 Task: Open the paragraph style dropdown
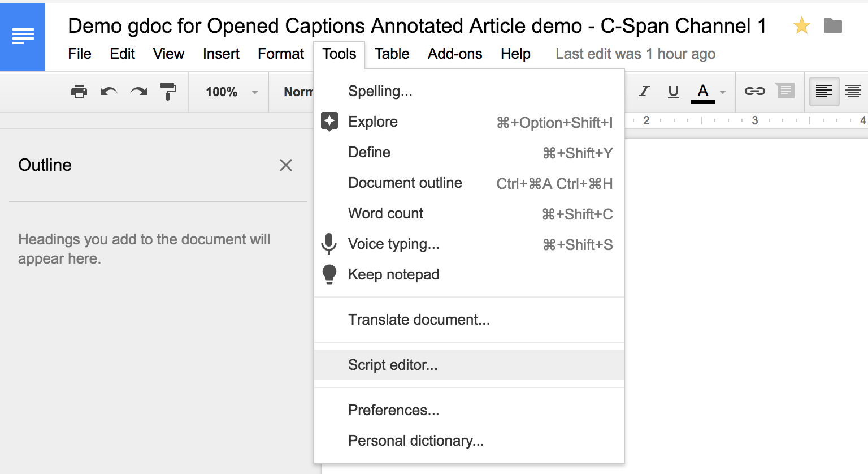pyautogui.click(x=298, y=92)
